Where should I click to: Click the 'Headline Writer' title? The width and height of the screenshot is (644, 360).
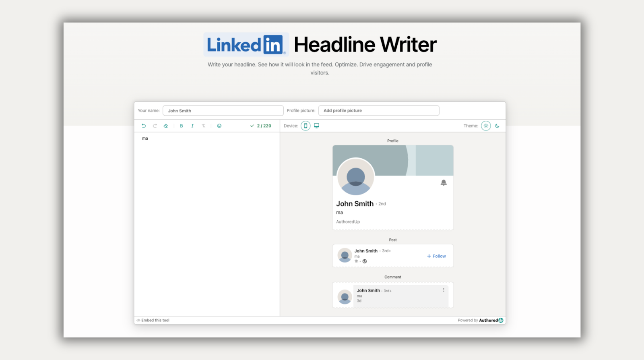click(365, 44)
